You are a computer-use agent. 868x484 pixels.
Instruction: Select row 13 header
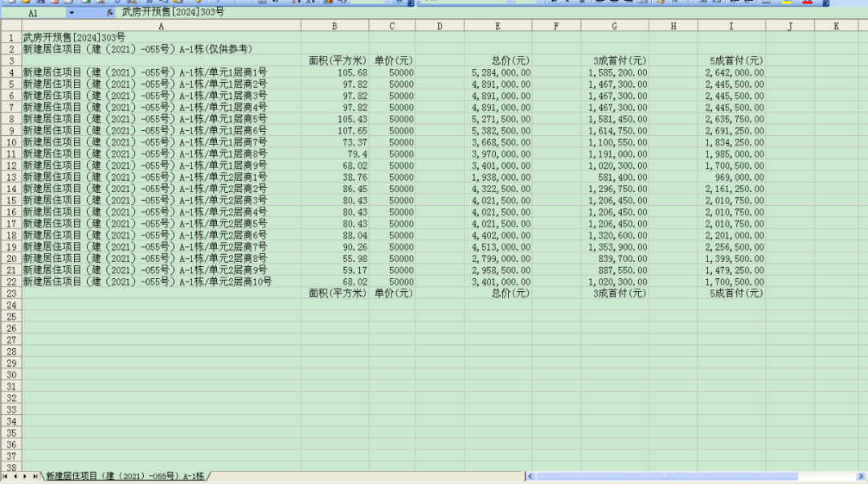coord(11,177)
